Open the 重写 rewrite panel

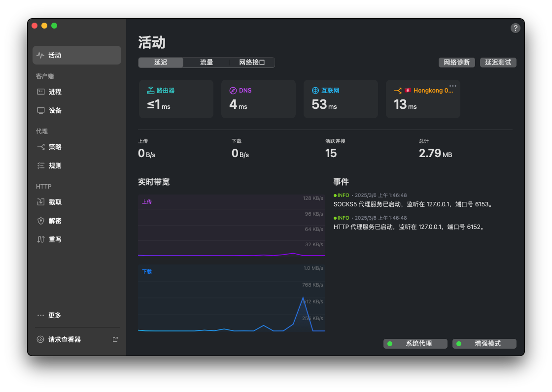(53, 239)
